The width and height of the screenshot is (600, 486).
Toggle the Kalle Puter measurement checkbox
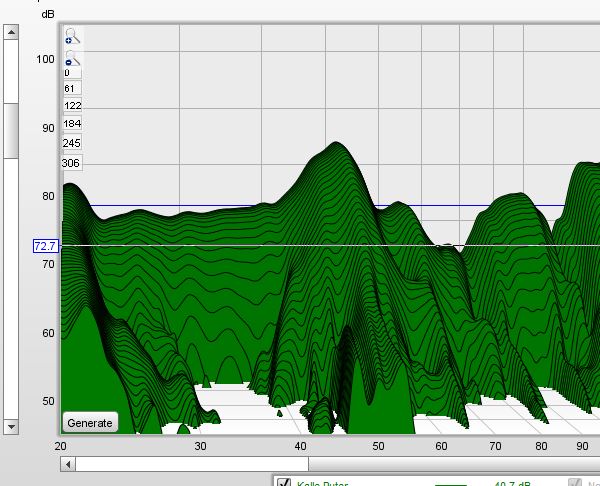(x=283, y=482)
